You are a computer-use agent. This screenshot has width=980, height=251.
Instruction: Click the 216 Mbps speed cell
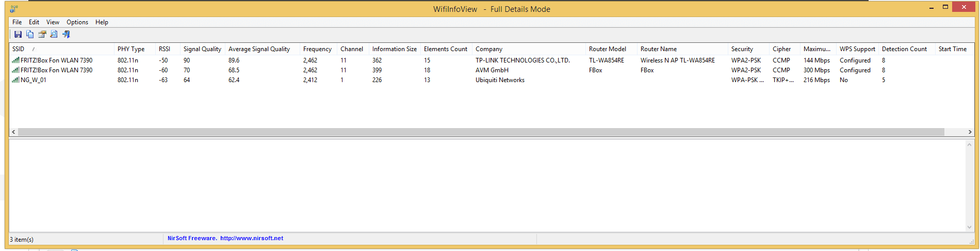tap(816, 80)
